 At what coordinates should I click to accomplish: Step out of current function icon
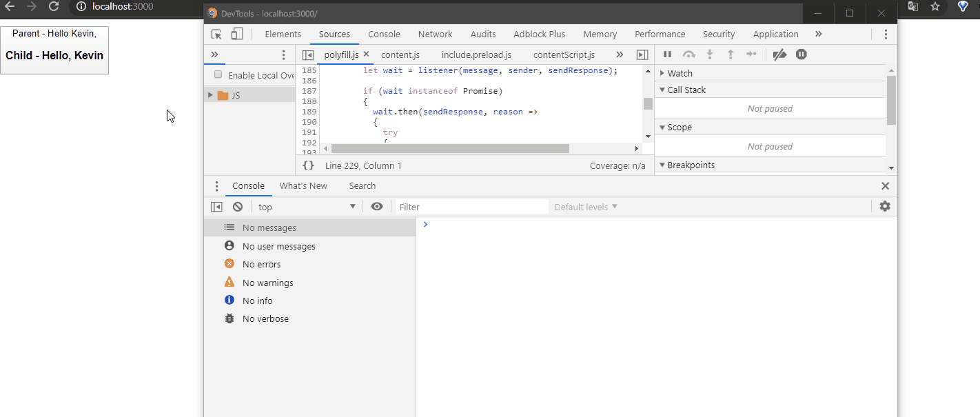tap(731, 54)
